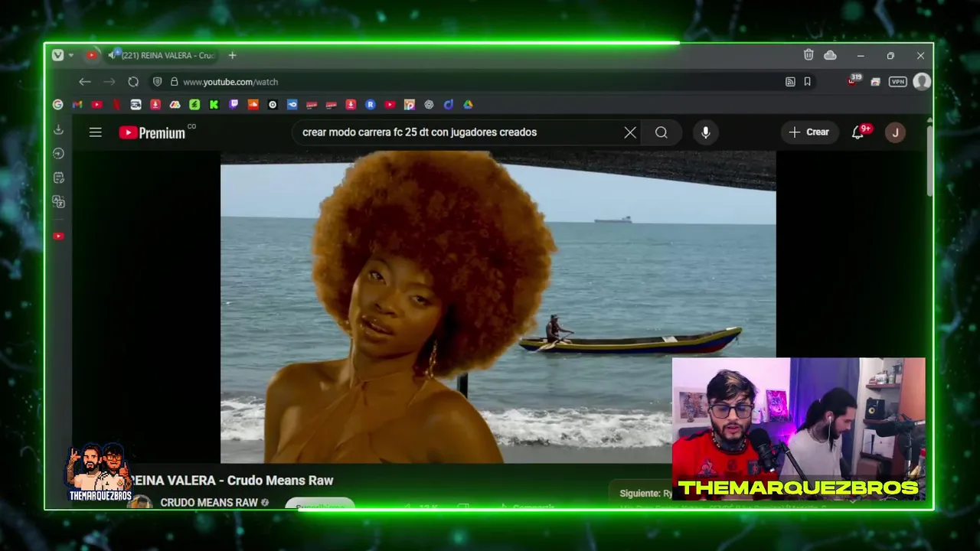Screen dimensions: 980x551
Task: Open the SoundCloud bookmark
Action: click(x=253, y=105)
